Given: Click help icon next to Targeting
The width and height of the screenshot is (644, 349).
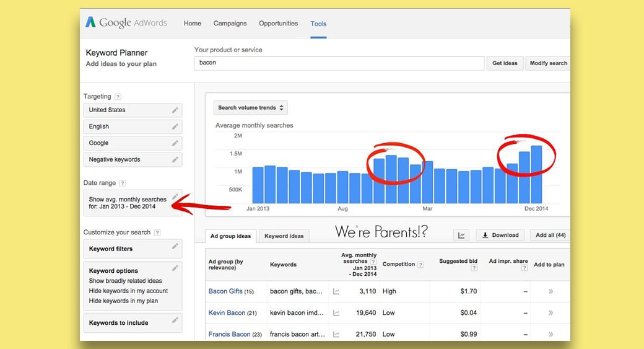Looking at the screenshot, I should pyautogui.click(x=118, y=97).
